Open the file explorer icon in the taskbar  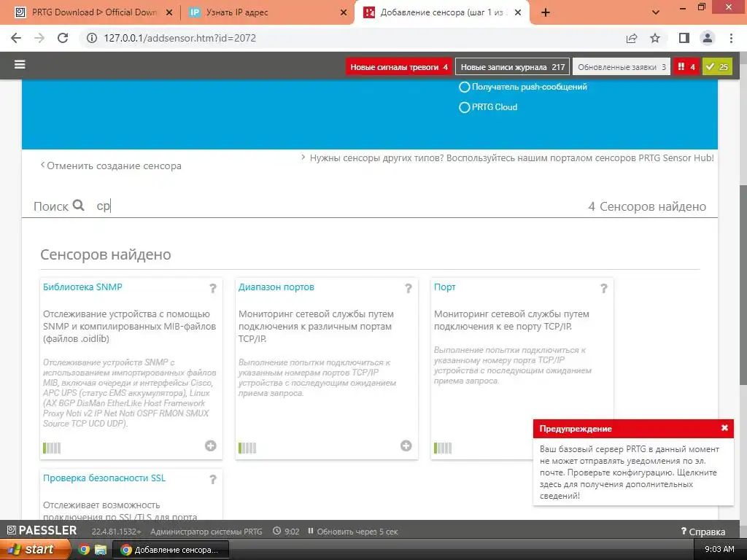click(101, 549)
